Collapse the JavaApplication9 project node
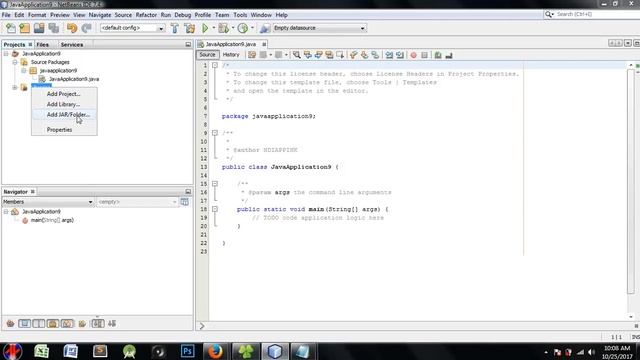The image size is (640, 360). [6, 53]
